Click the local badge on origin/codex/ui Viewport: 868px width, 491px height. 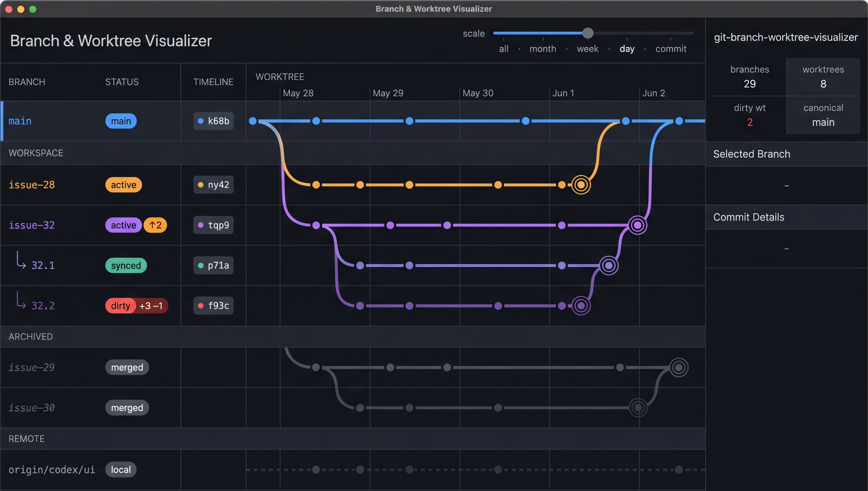pyautogui.click(x=121, y=470)
